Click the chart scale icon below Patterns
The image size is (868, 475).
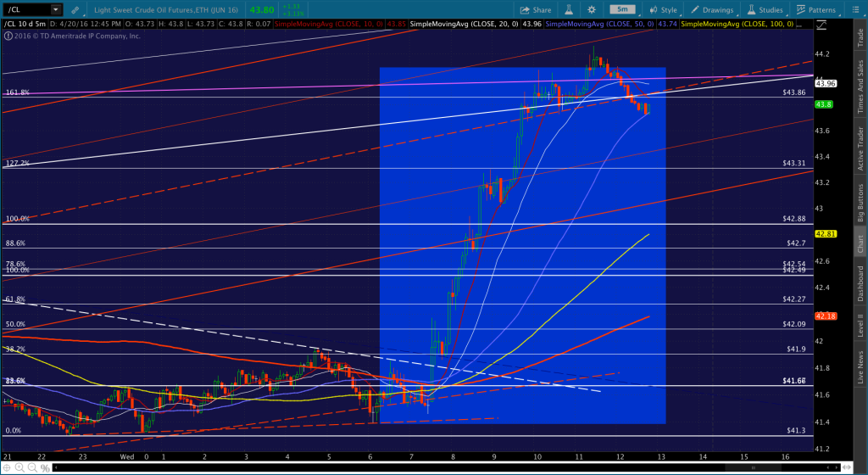click(x=822, y=25)
